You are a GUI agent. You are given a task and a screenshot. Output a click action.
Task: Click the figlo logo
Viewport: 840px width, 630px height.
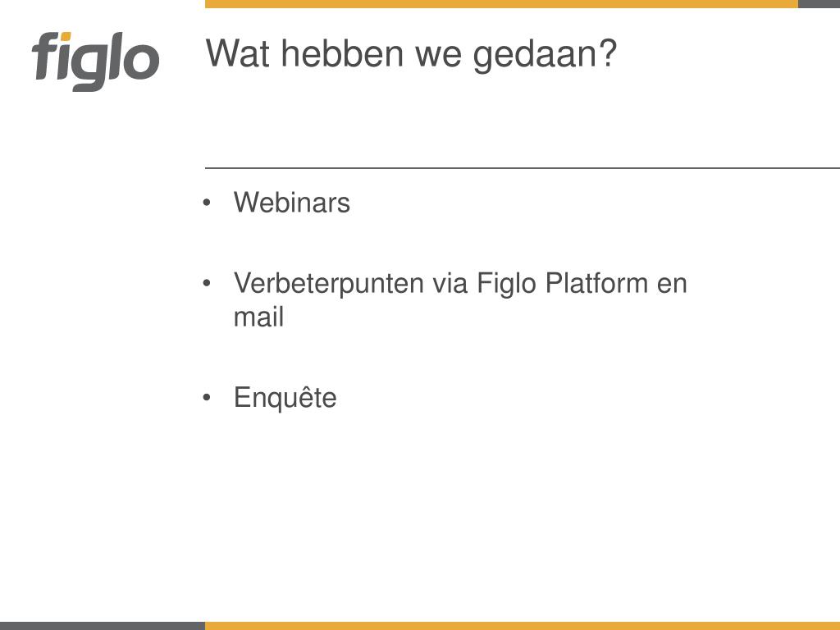[95, 62]
